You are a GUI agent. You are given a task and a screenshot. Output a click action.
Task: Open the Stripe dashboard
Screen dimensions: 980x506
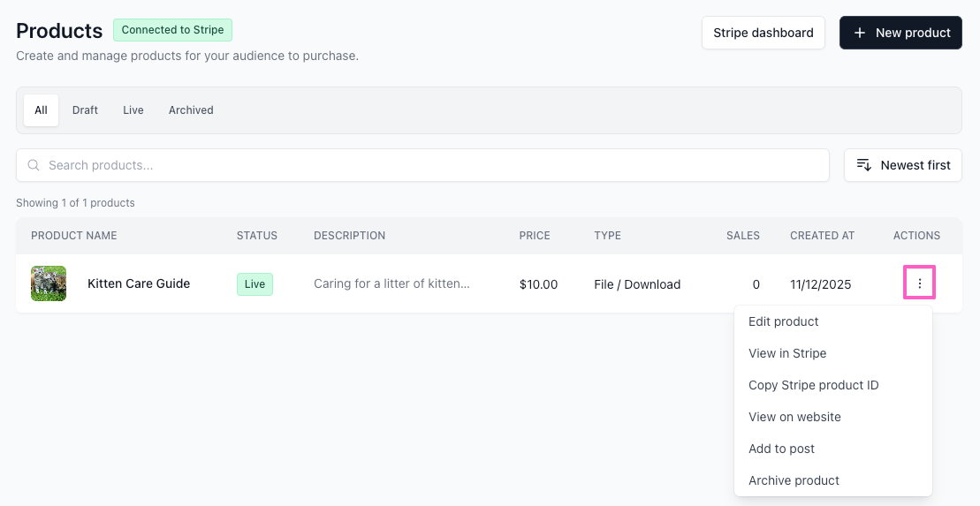pyautogui.click(x=763, y=33)
